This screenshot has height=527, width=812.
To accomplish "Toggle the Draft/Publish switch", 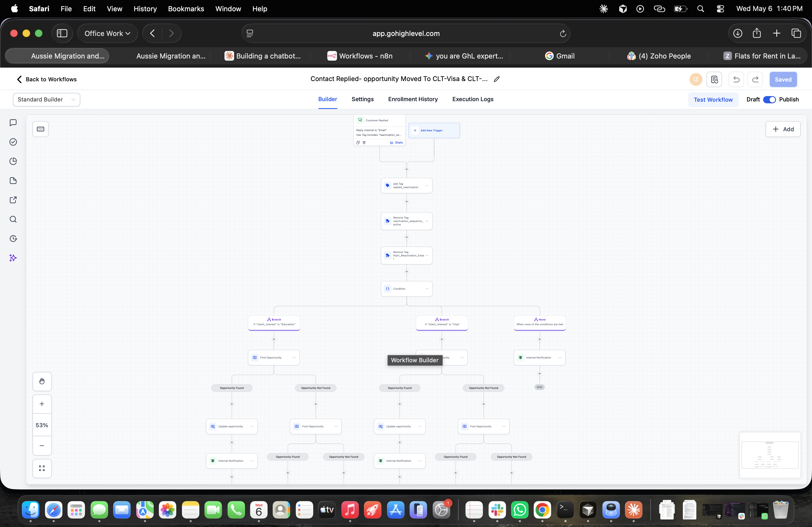I will coord(769,100).
